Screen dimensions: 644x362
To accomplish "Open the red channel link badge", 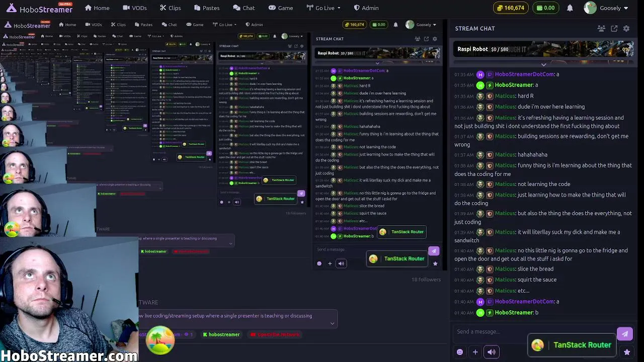I will tap(275, 334).
